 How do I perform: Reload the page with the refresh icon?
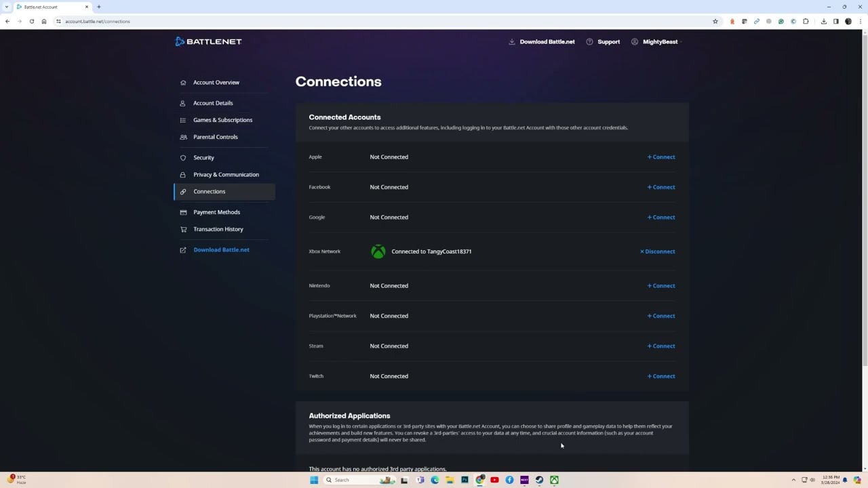(32, 21)
